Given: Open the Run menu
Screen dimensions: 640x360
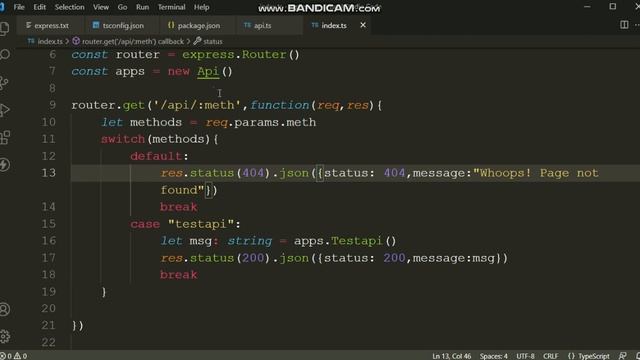Looking at the screenshot, I should [x=142, y=7].
